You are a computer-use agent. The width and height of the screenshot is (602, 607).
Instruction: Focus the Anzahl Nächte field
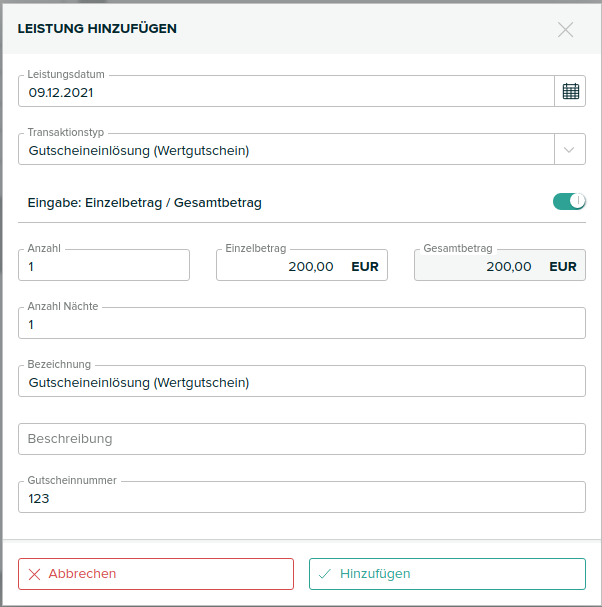[301, 324]
